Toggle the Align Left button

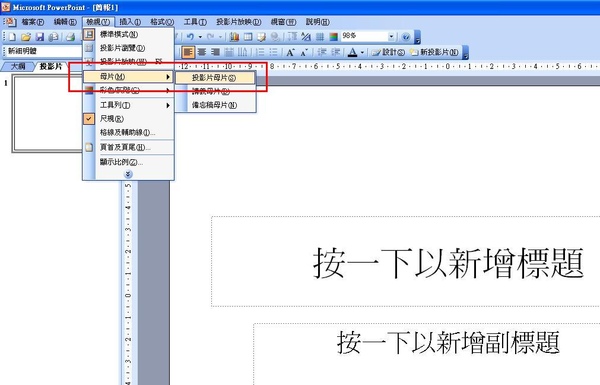(x=188, y=52)
